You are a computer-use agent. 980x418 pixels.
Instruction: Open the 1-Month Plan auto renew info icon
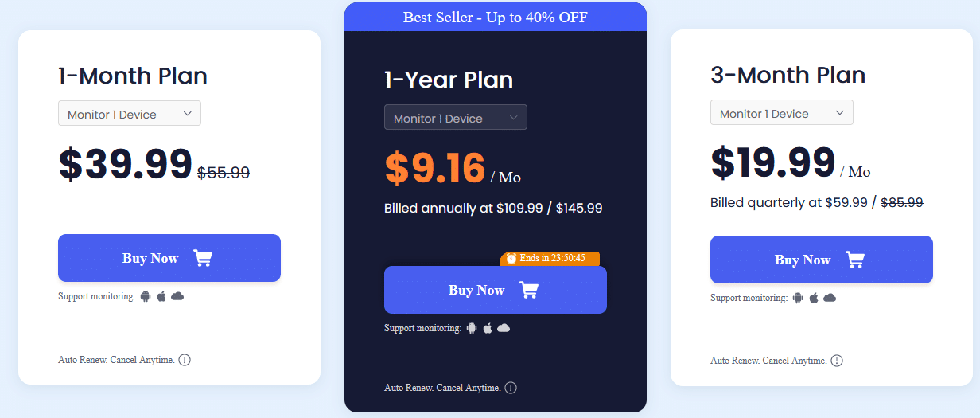[185, 360]
